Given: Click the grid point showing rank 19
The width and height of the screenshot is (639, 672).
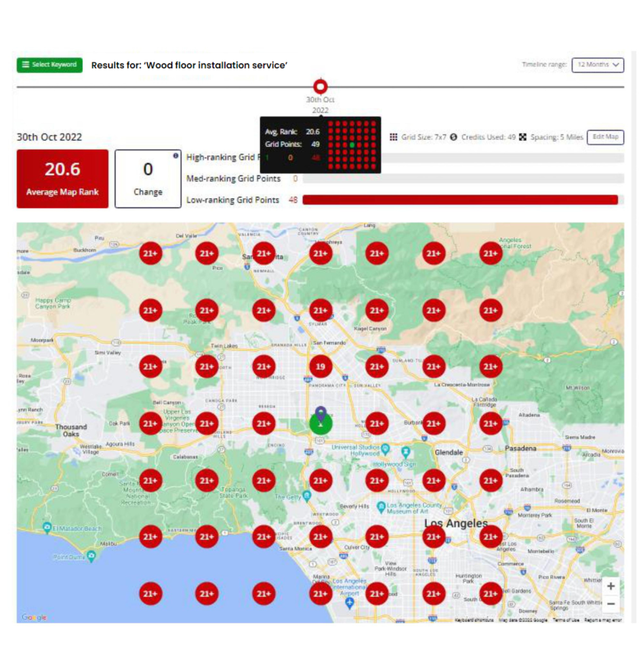Looking at the screenshot, I should pos(320,366).
